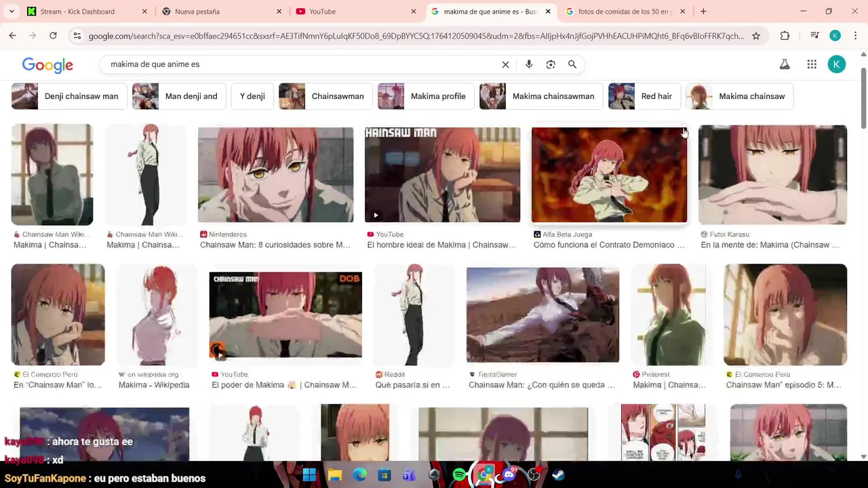Close the Nueva pestaña tab

click(x=279, y=12)
